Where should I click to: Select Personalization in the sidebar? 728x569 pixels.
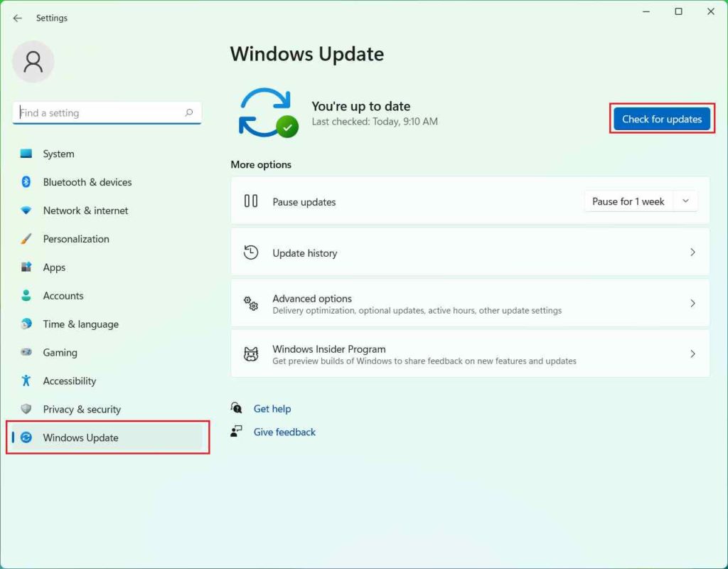click(107, 239)
